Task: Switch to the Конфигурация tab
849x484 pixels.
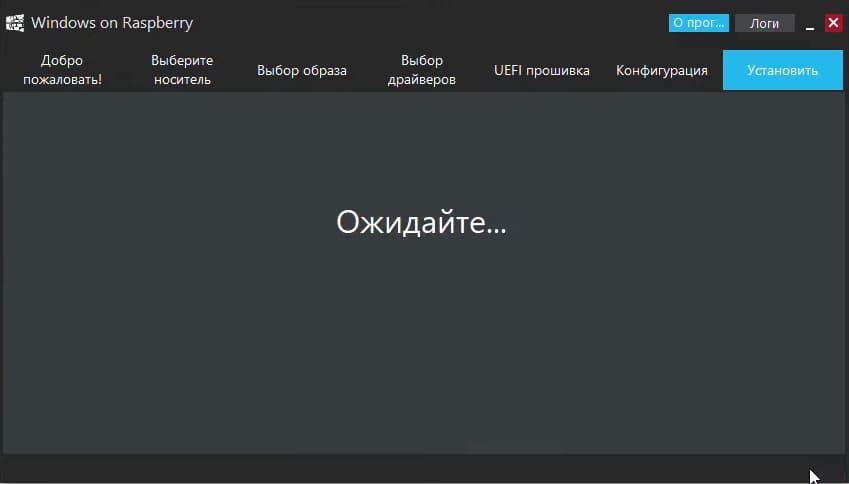Action: pyautogui.click(x=662, y=70)
